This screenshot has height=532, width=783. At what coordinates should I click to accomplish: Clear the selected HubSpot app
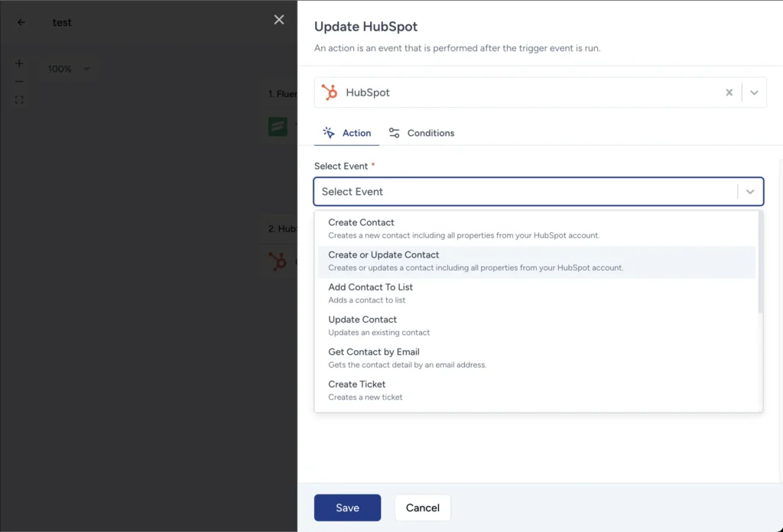[x=729, y=92]
